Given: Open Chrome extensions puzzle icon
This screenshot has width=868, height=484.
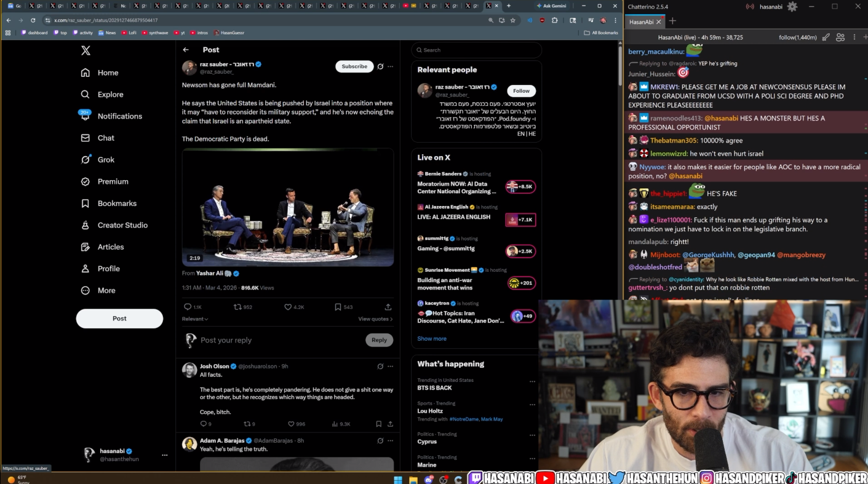Looking at the screenshot, I should tap(555, 20).
